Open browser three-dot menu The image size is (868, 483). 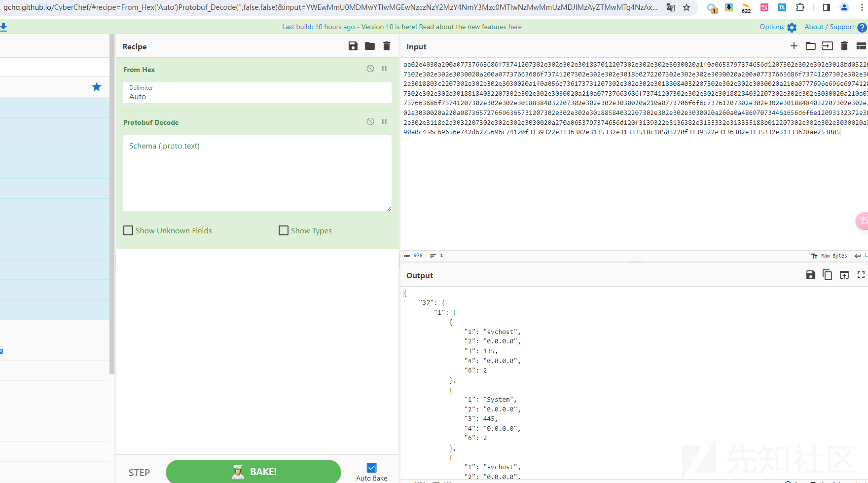point(862,7)
